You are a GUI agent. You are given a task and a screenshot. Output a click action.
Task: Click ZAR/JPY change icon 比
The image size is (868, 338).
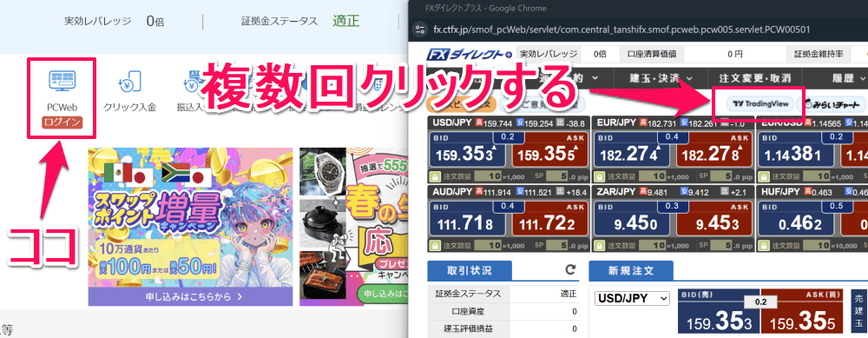(725, 191)
